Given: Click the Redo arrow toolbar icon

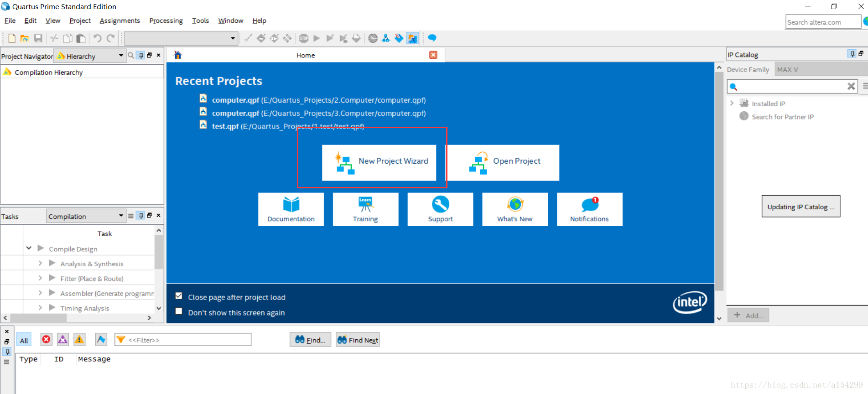Looking at the screenshot, I should pos(110,38).
